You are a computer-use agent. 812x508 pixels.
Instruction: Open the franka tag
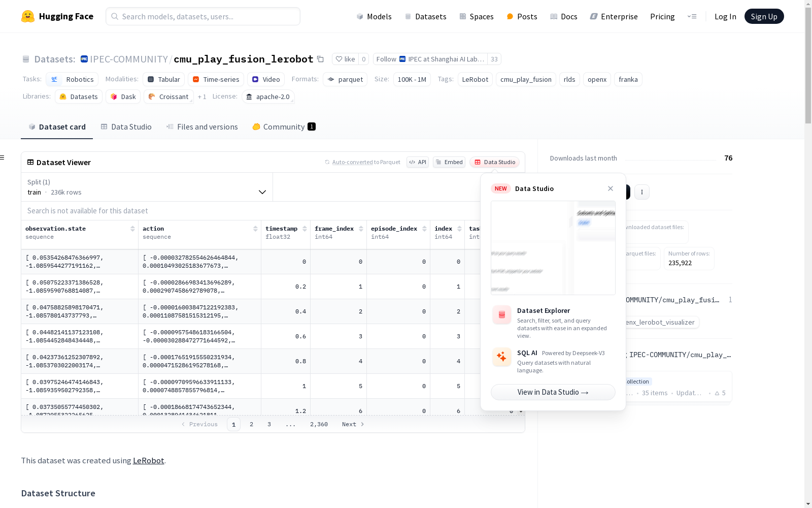(x=628, y=79)
